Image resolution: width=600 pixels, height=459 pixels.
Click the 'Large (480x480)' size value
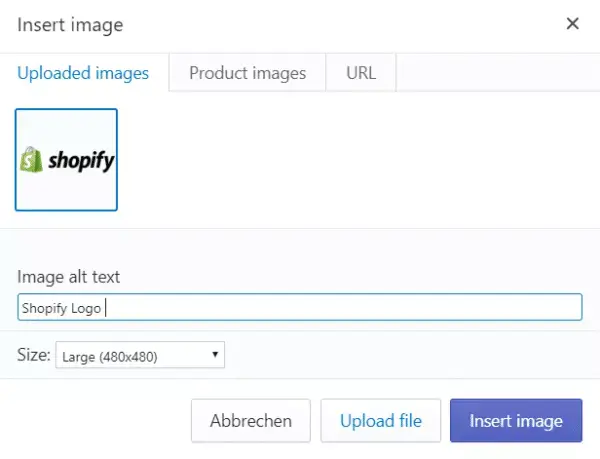(x=109, y=355)
